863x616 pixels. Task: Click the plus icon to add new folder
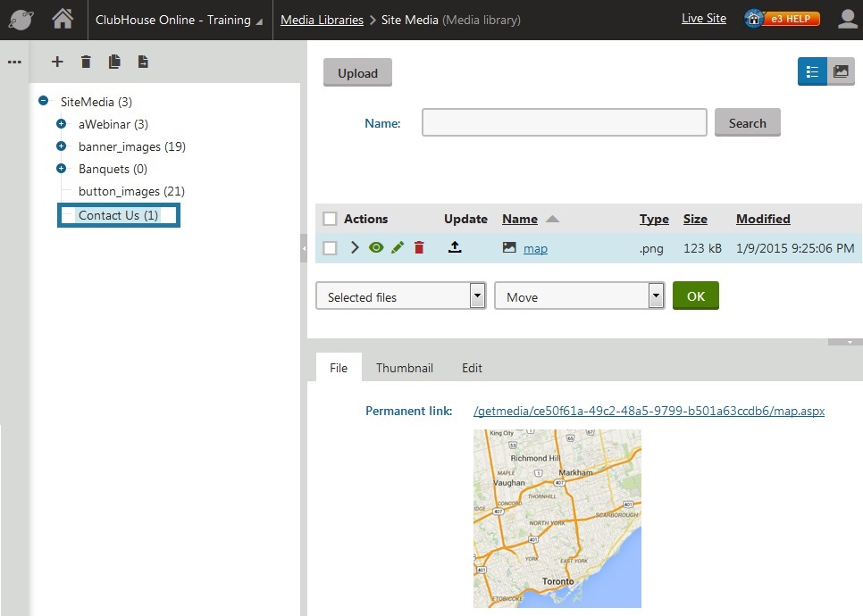[57, 62]
